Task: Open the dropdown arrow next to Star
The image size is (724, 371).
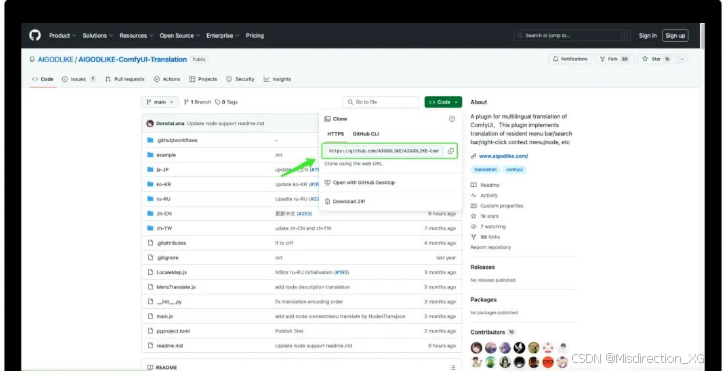Action: (x=682, y=59)
